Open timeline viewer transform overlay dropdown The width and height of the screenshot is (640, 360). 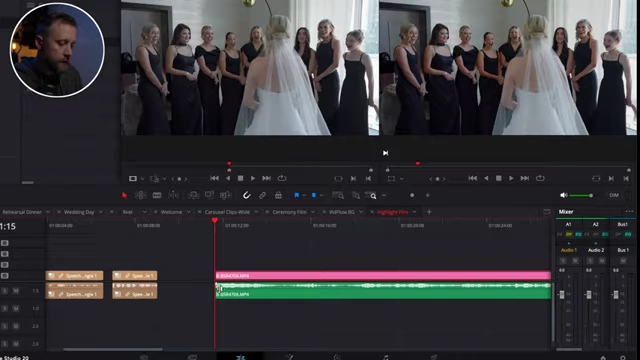(x=402, y=179)
